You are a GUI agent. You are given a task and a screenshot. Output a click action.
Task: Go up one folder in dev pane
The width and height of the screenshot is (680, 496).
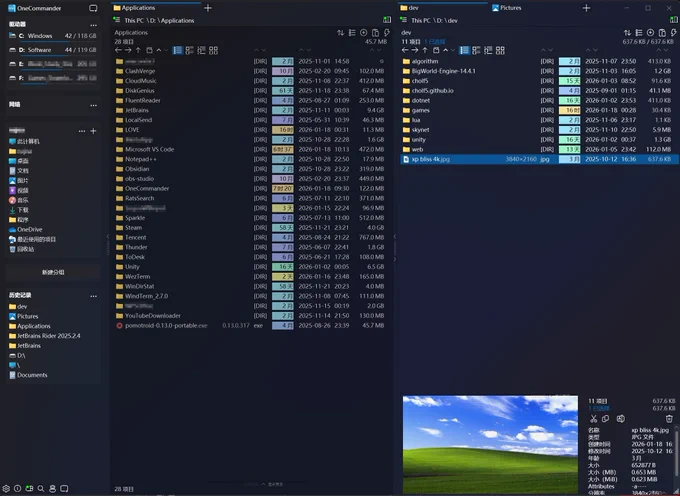pyautogui.click(x=425, y=50)
